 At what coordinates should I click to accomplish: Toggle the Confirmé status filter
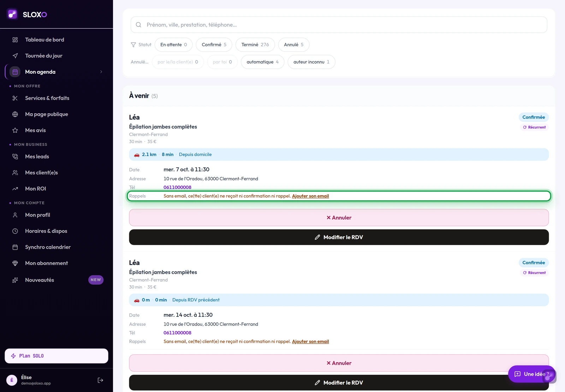pos(214,45)
